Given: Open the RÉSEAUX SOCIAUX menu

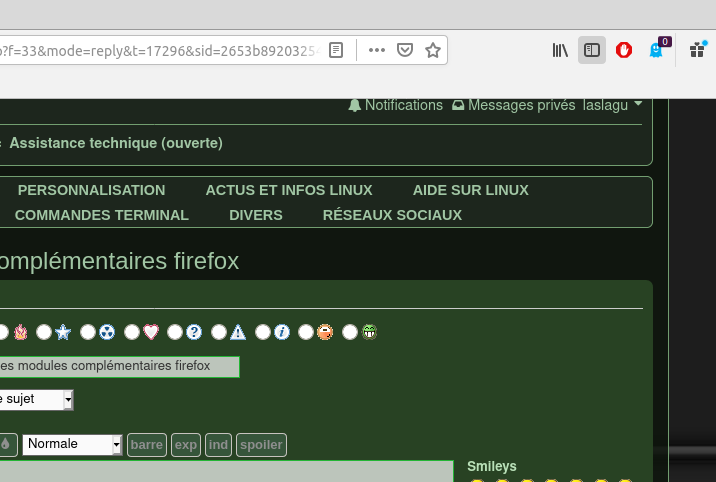Looking at the screenshot, I should 392,215.
